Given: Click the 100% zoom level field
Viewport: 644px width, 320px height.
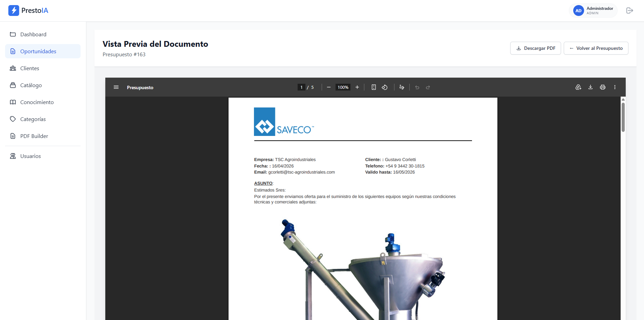Looking at the screenshot, I should point(343,87).
